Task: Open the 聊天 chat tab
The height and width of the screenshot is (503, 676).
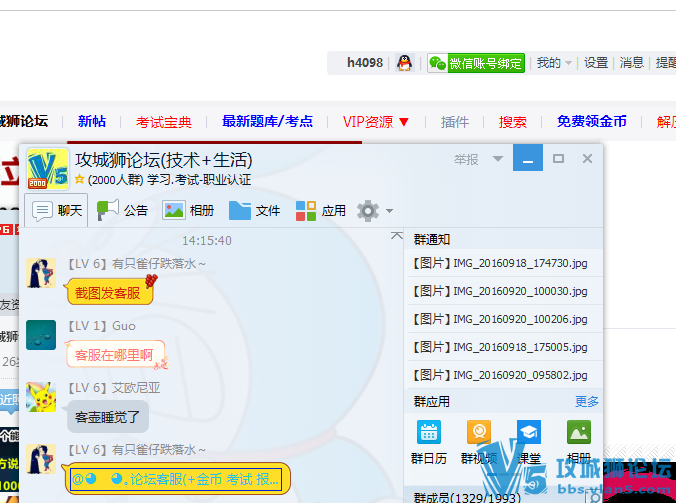Action: [x=58, y=210]
